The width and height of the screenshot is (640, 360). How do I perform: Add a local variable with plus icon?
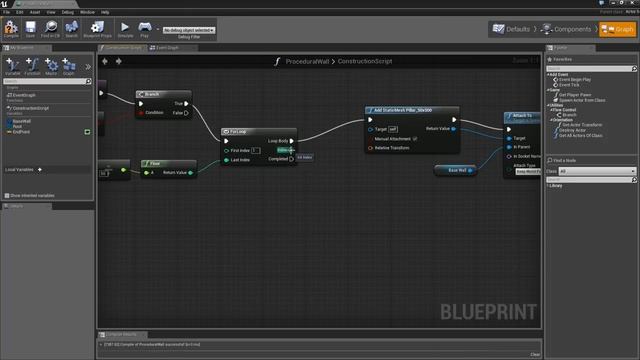click(x=40, y=169)
